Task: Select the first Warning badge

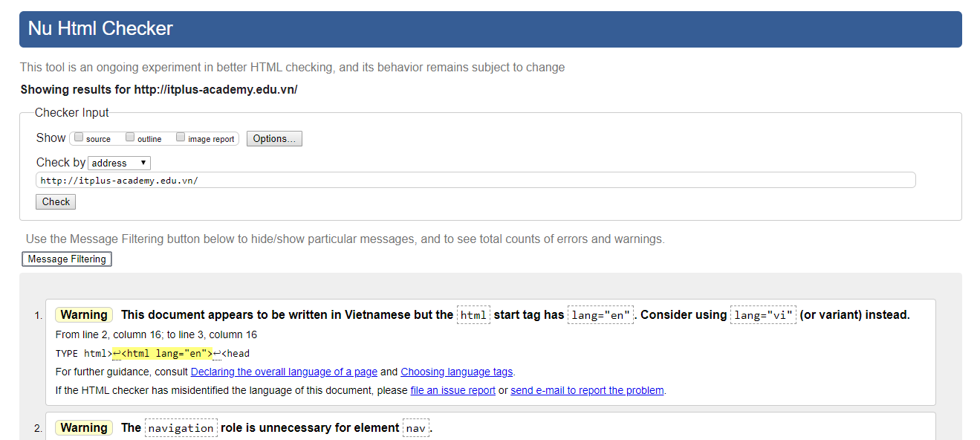Action: (x=84, y=315)
